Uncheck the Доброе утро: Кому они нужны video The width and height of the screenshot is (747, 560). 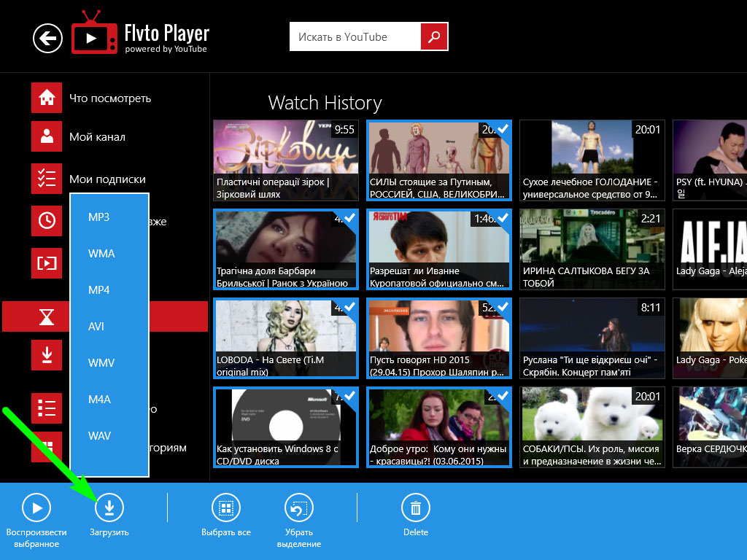coord(438,427)
